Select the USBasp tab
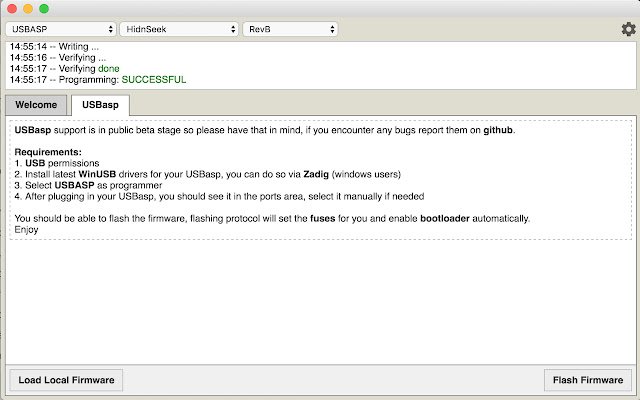This screenshot has height=400, width=640. [100, 105]
